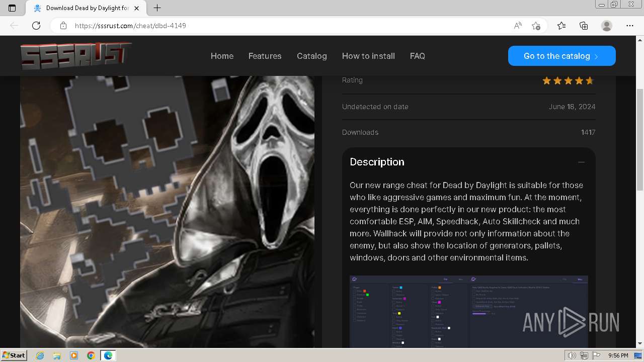The image size is (644, 362).
Task: Refresh the current page
Action: (x=36, y=26)
